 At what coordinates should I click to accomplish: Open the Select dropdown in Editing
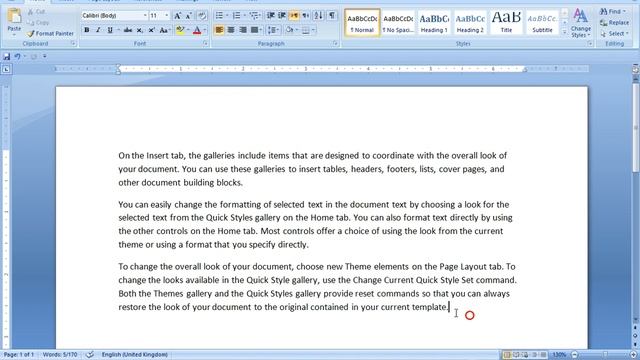[615, 33]
